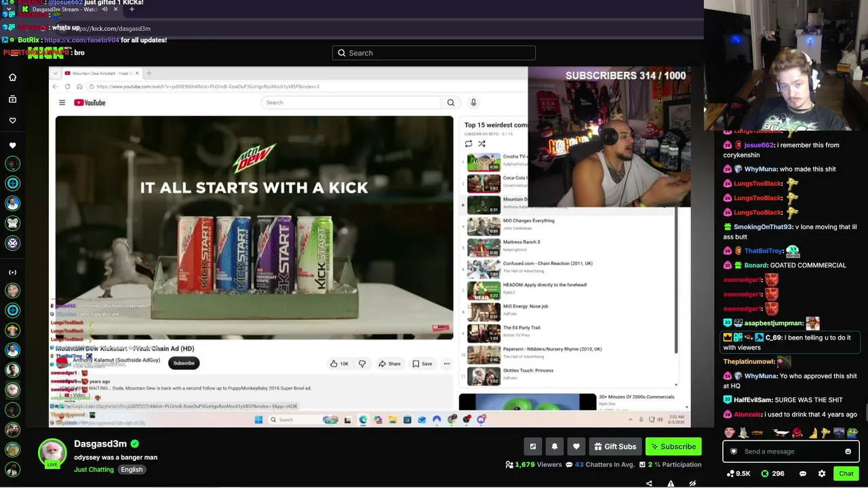Click the YouTube search magnifier button
The height and width of the screenshot is (488, 868).
pos(450,102)
